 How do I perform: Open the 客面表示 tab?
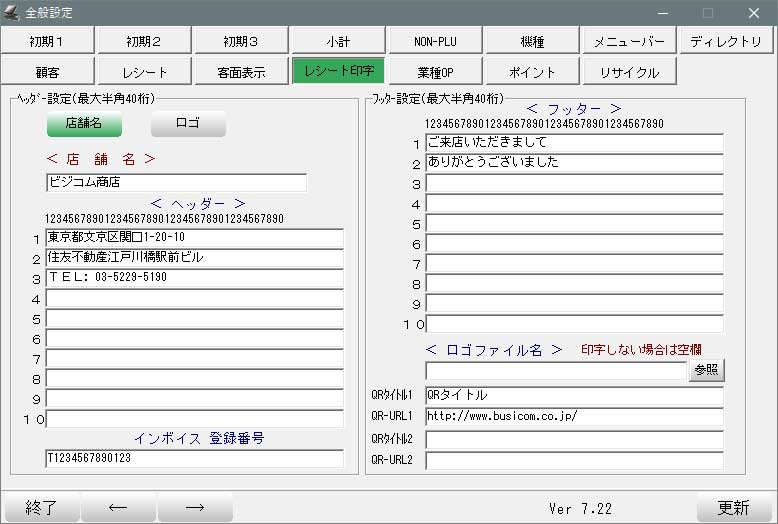241,72
